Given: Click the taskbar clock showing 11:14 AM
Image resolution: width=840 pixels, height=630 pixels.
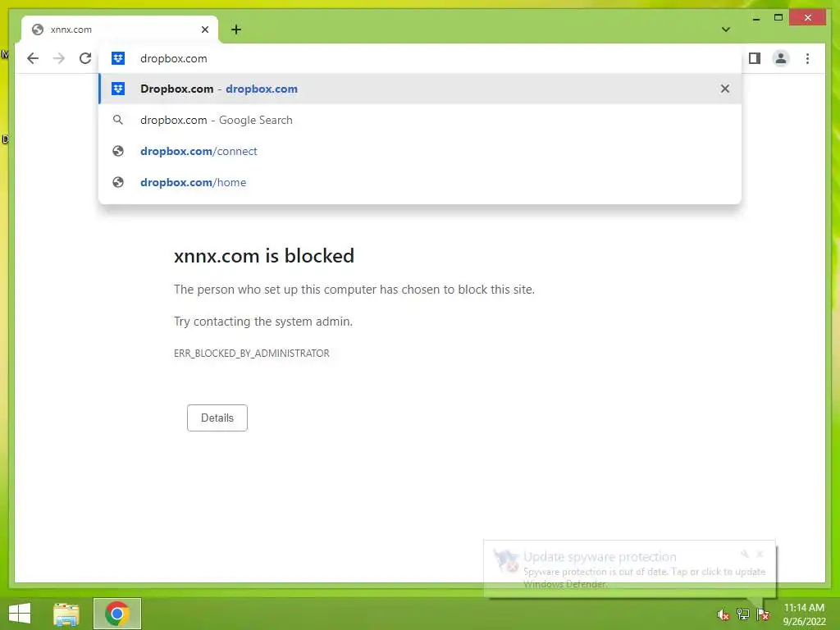Looking at the screenshot, I should [x=804, y=614].
